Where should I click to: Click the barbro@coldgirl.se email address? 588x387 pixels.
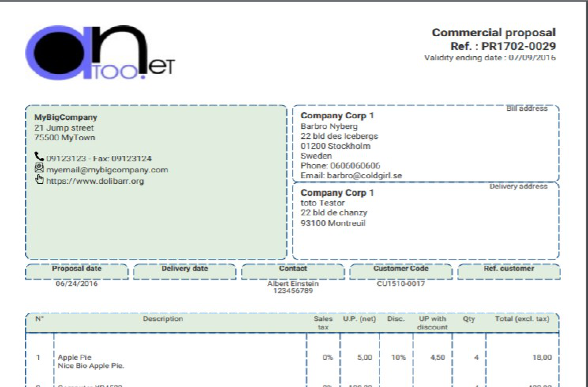364,176
